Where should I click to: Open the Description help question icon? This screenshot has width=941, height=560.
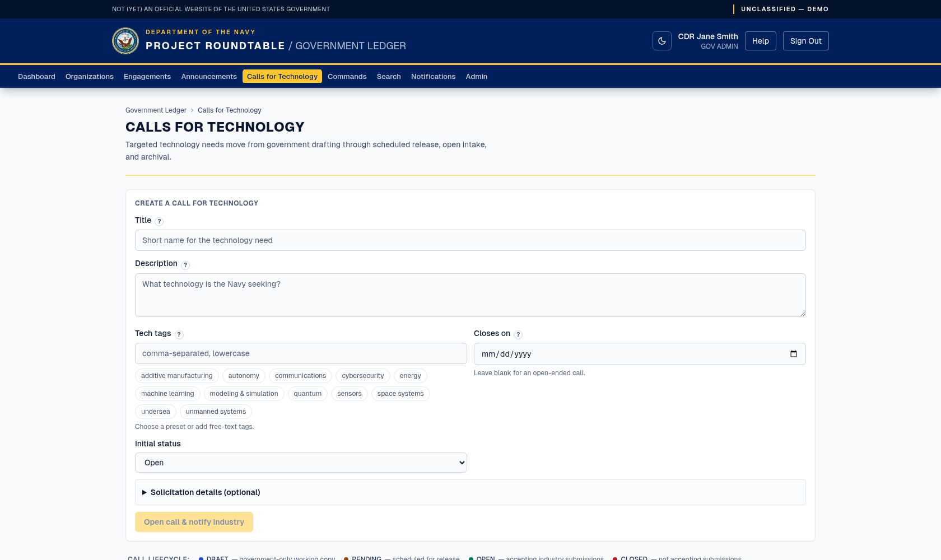coord(185,265)
